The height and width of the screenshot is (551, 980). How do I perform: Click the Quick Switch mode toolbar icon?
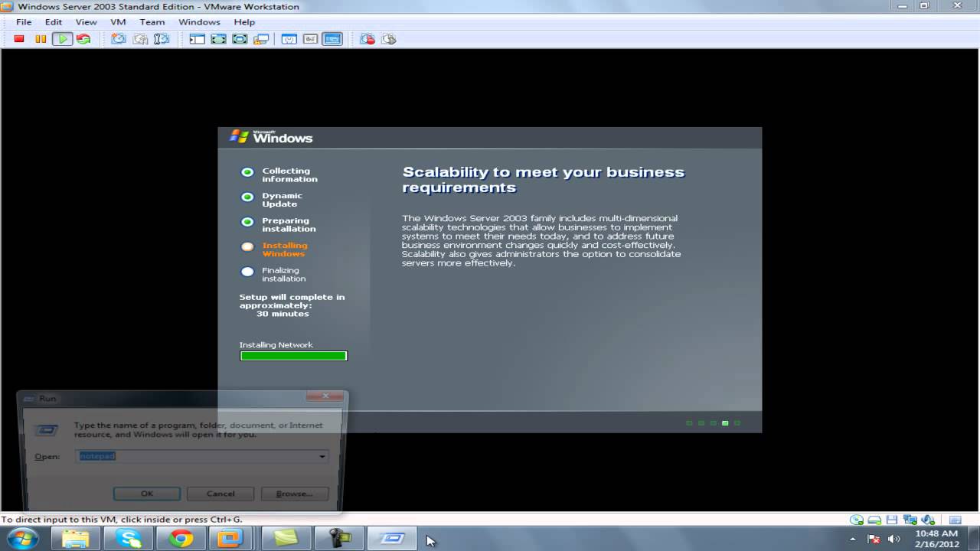coord(218,39)
